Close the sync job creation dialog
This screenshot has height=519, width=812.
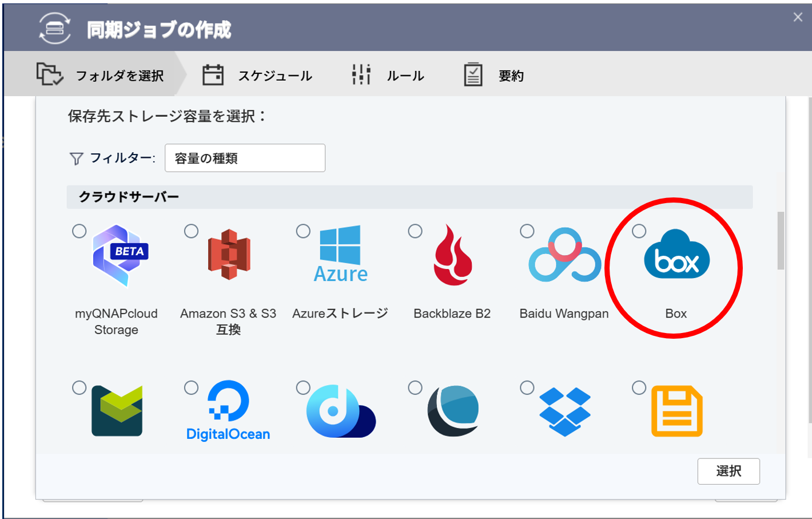click(x=798, y=17)
